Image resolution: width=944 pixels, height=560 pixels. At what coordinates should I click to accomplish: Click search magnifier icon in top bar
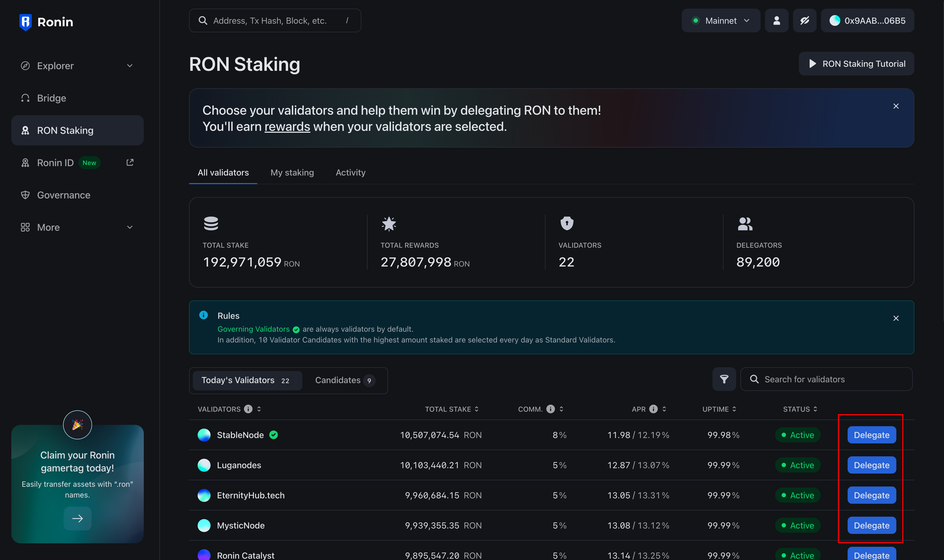203,20
